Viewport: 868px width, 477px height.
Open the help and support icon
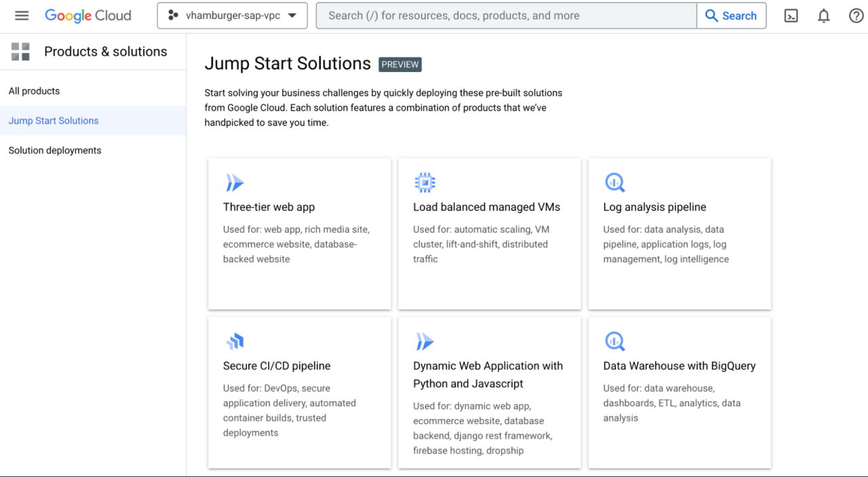(x=856, y=15)
